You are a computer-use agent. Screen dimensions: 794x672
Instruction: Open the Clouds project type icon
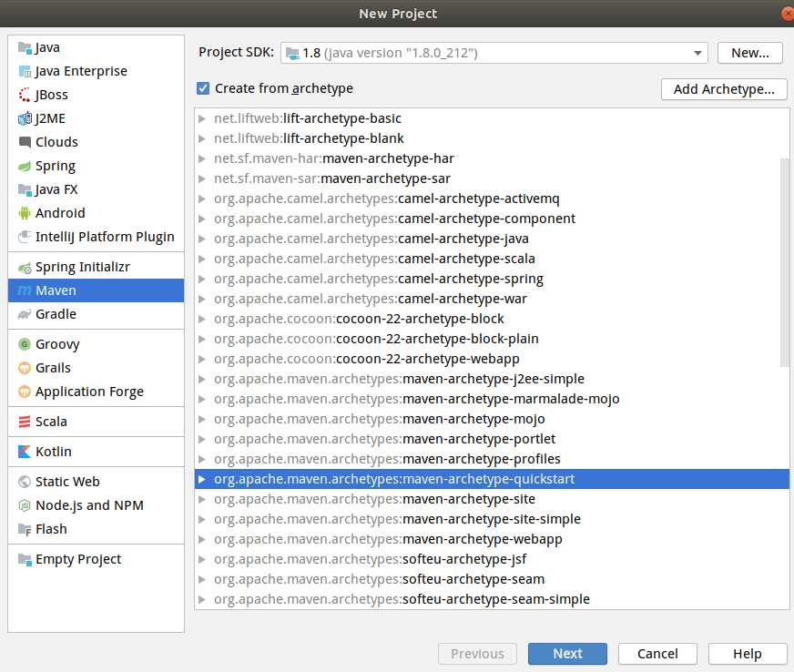(25, 142)
